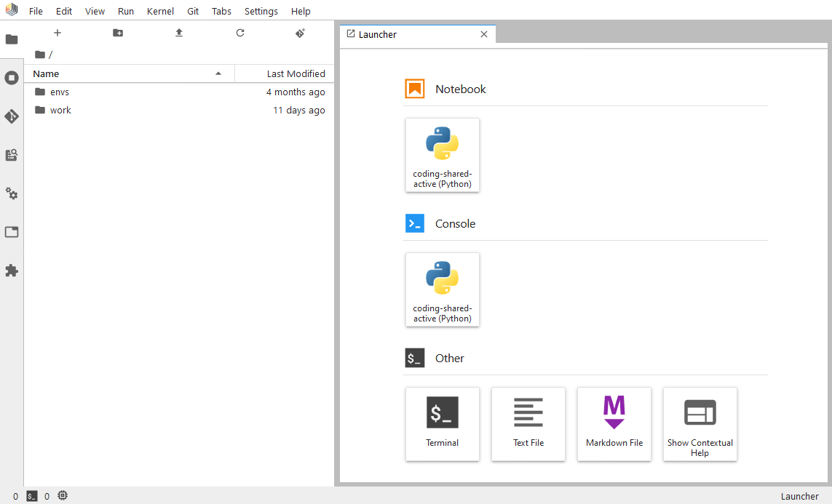Image resolution: width=832 pixels, height=504 pixels.
Task: Open the work folder
Action: (60, 111)
